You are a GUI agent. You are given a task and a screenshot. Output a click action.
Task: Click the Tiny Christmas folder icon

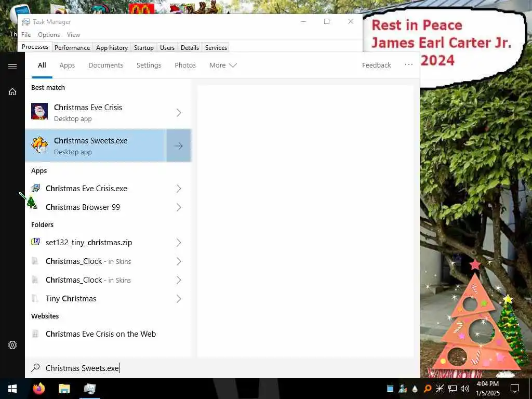35,298
